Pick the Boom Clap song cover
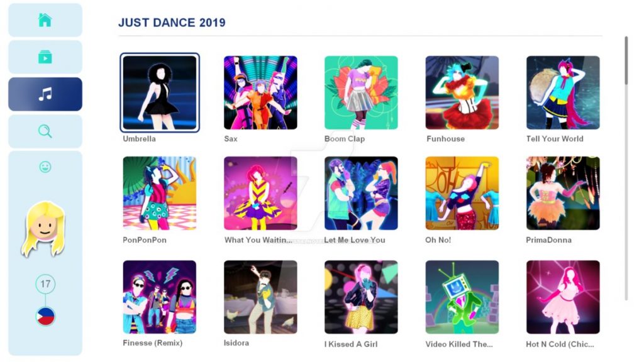This screenshot has height=362, width=644. point(361,93)
